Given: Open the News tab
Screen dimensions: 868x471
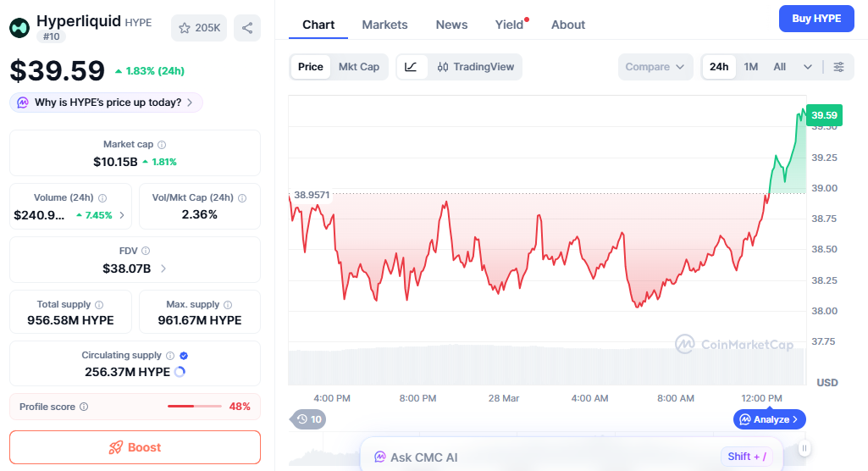Looking at the screenshot, I should coord(451,25).
